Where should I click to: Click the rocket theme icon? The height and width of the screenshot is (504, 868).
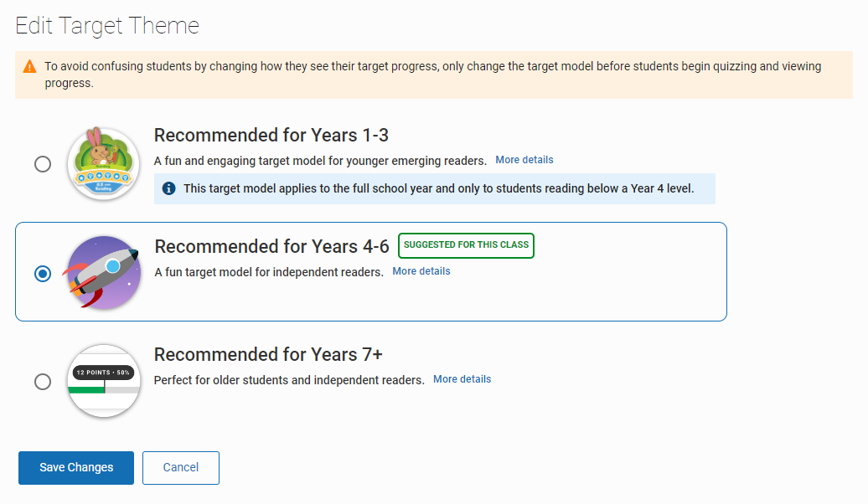click(104, 272)
